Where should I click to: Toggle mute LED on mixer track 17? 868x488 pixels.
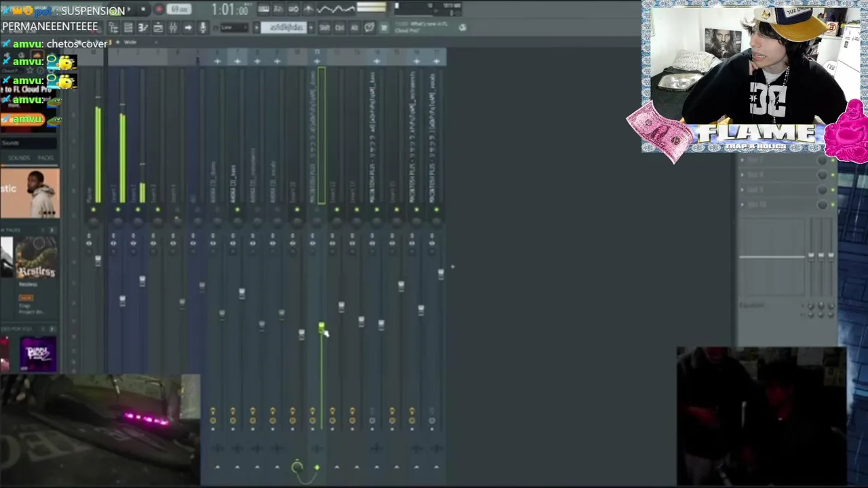click(x=436, y=209)
